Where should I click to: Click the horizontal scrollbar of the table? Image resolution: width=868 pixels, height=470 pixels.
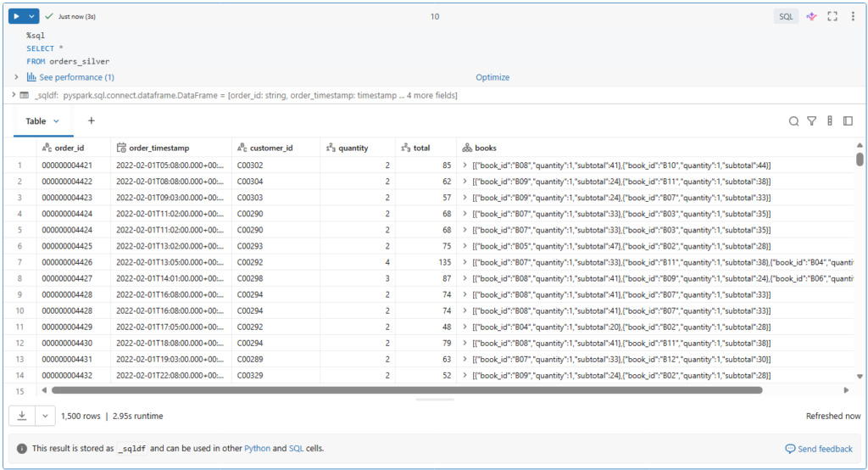coord(407,390)
